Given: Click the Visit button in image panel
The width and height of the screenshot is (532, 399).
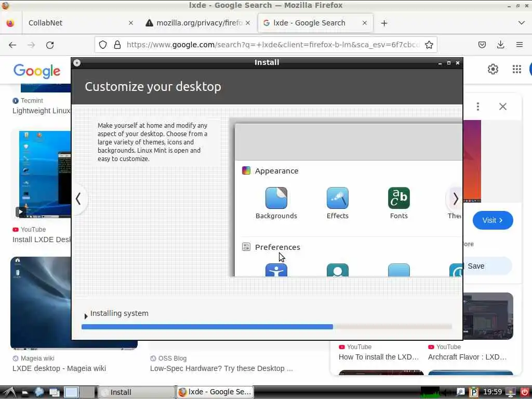Looking at the screenshot, I should click(x=493, y=220).
